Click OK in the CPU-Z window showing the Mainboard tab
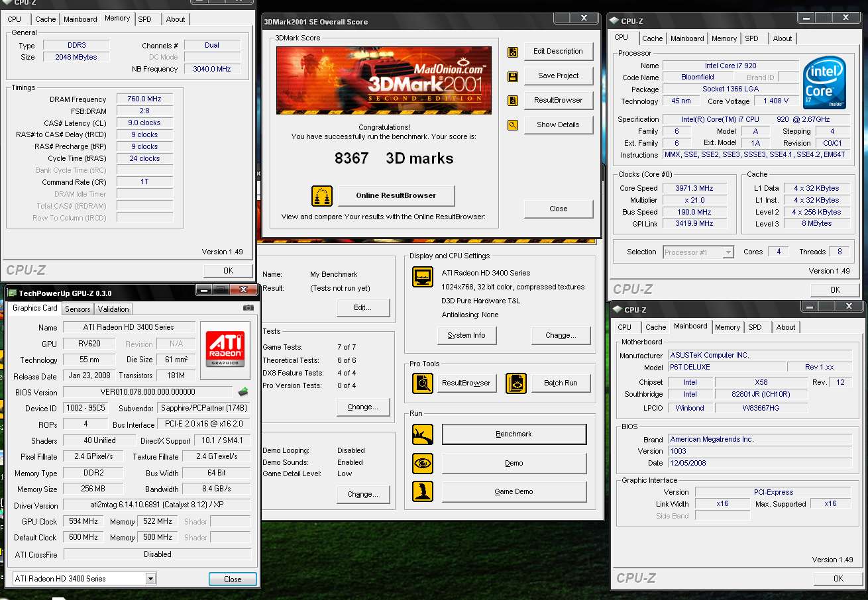This screenshot has height=600, width=868. point(838,579)
